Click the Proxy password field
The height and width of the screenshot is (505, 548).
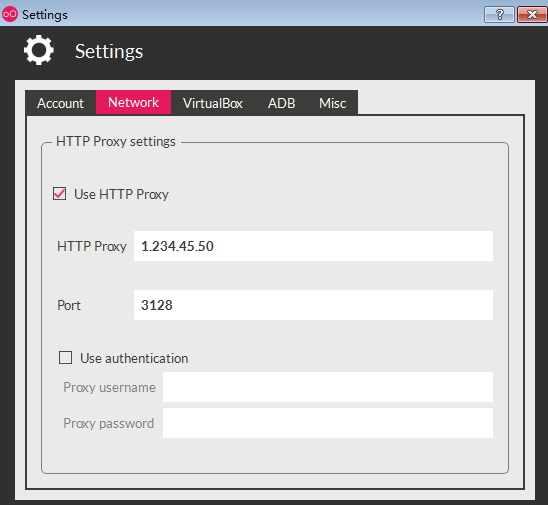point(328,423)
